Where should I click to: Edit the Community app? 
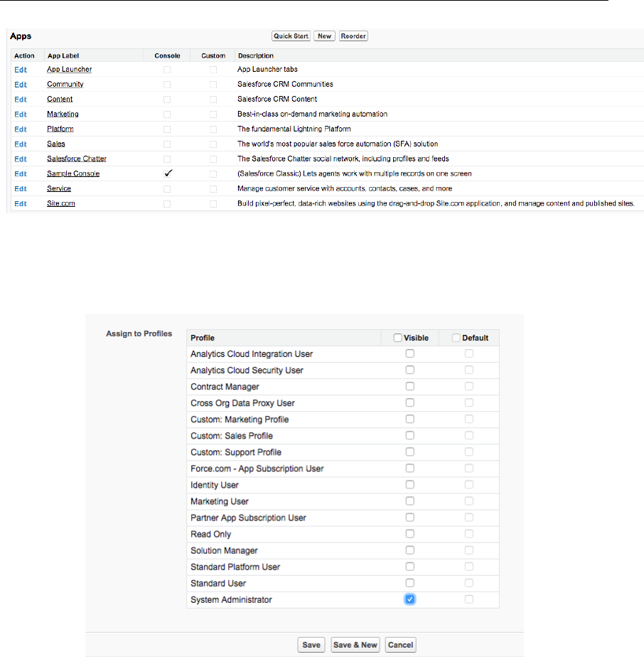click(21, 85)
